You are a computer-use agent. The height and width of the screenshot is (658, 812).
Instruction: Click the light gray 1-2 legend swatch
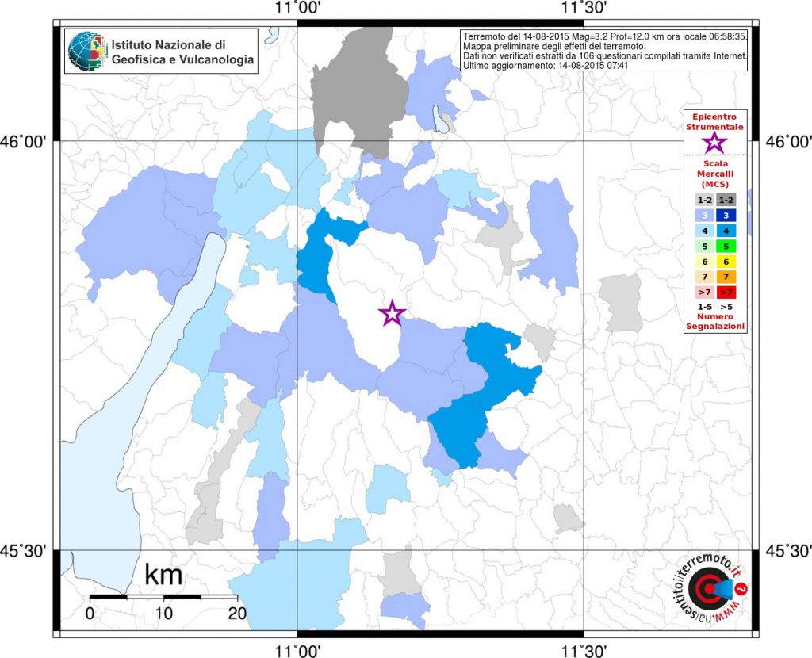coord(705,201)
